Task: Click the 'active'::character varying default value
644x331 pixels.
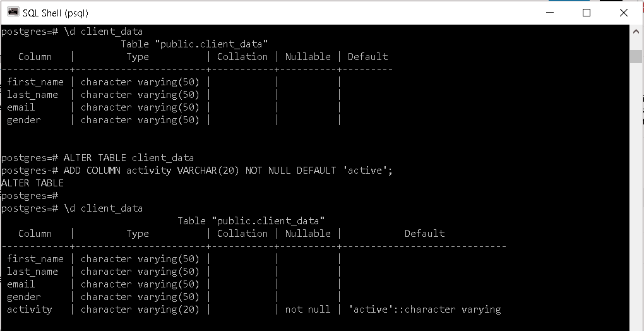Action: pyautogui.click(x=425, y=310)
